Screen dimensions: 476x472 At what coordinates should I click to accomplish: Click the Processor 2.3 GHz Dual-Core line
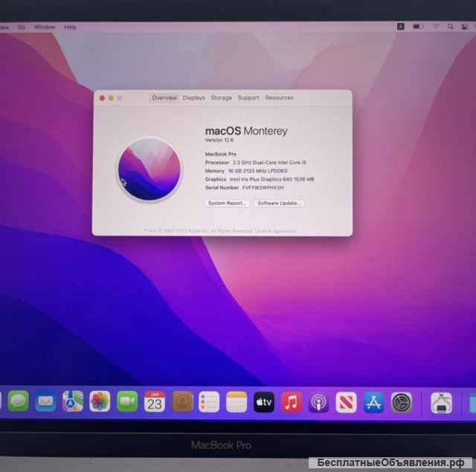pos(256,163)
